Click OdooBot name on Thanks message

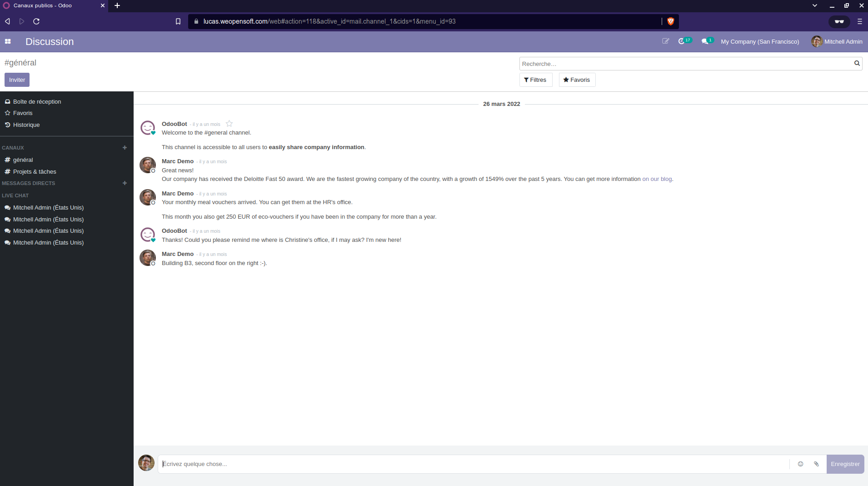point(175,231)
